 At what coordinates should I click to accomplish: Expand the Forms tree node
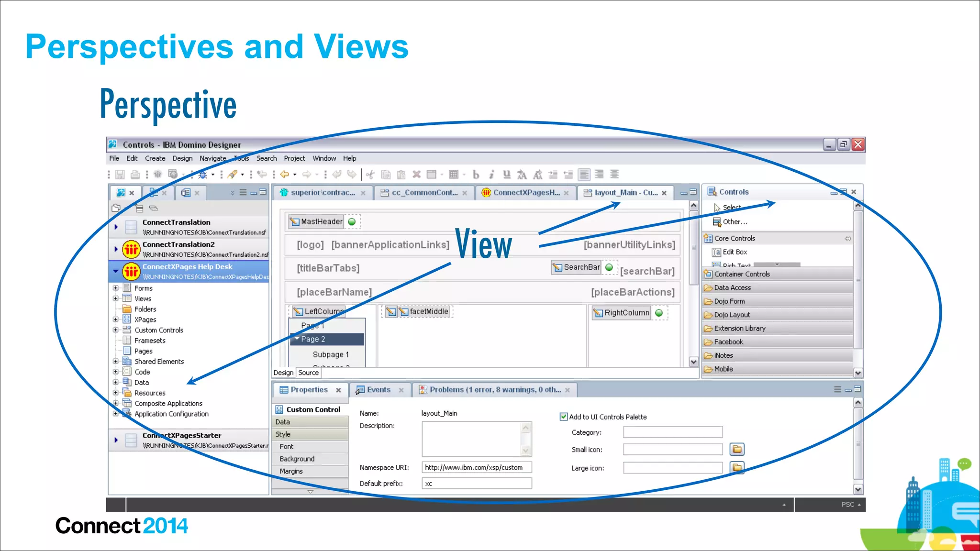(x=115, y=288)
